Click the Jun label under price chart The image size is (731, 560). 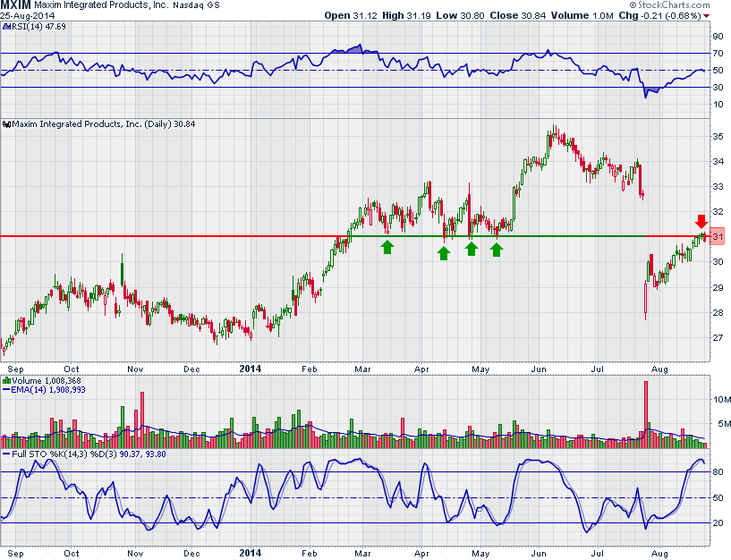(539, 369)
